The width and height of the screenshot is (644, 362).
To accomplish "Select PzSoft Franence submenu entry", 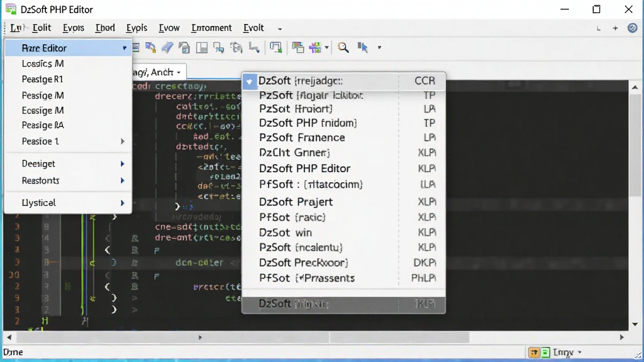I will pyautogui.click(x=343, y=138).
